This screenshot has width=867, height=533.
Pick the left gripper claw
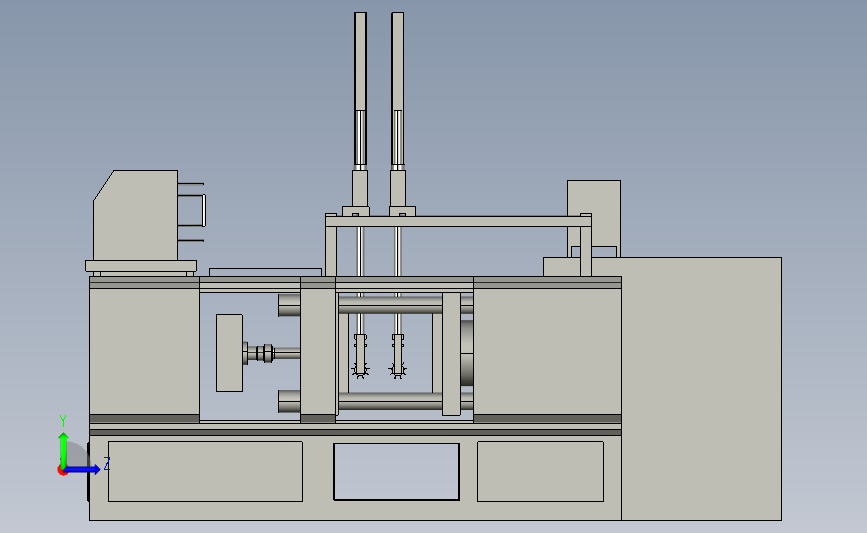point(360,357)
